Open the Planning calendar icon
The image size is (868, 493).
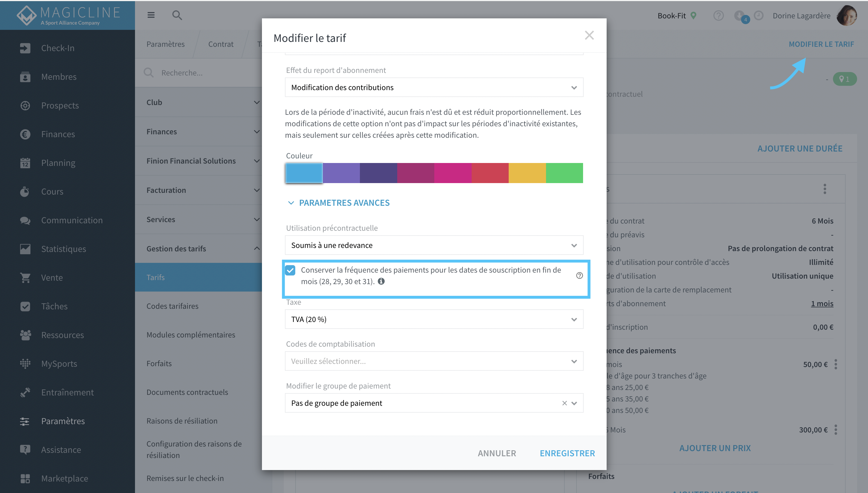tap(25, 163)
